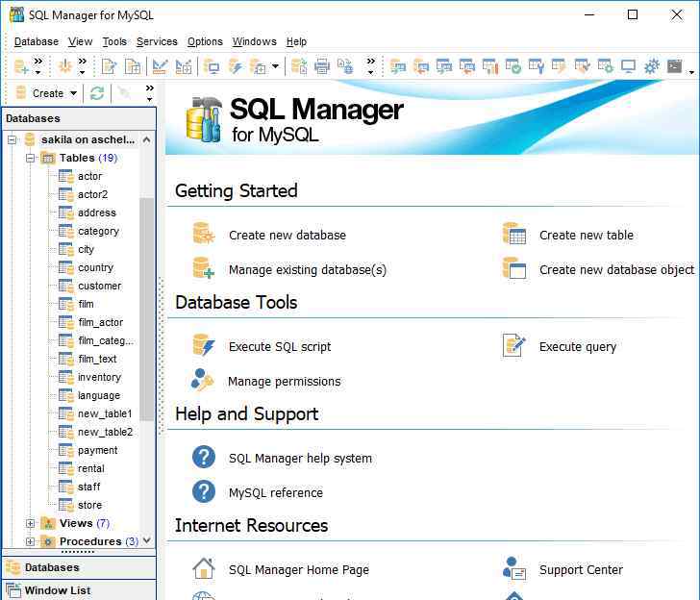Expand the Views (7) tree node
Screen dimensions: 700x600
(x=30, y=523)
